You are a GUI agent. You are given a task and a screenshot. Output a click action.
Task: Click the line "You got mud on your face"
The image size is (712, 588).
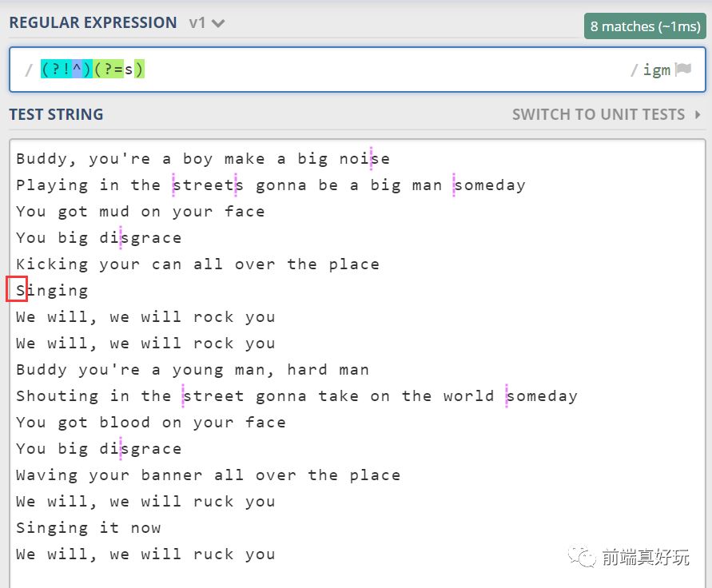point(141,212)
